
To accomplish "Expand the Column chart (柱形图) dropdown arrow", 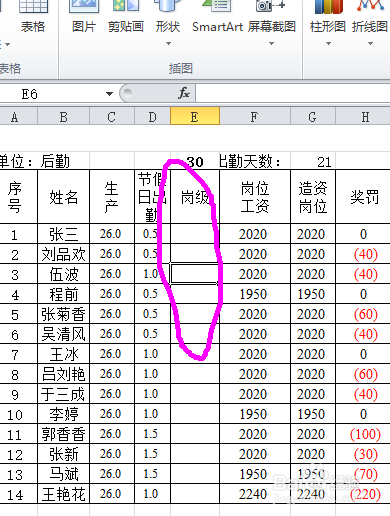I will point(328,43).
